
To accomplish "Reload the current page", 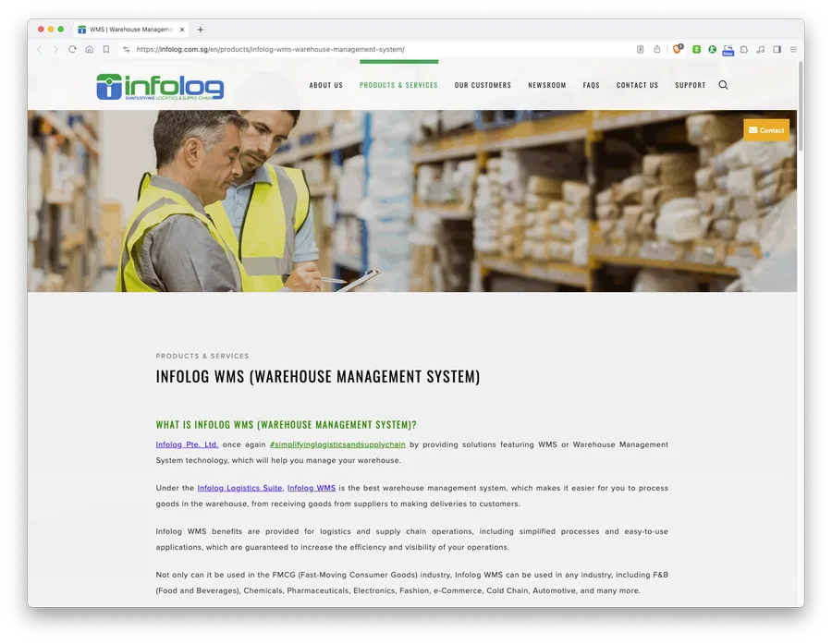I will (72, 49).
